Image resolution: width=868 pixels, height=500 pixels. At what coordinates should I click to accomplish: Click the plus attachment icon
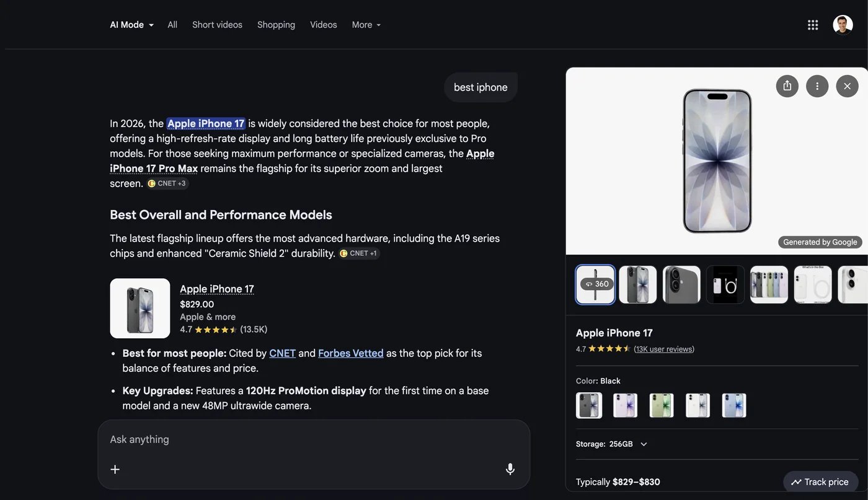(x=115, y=469)
